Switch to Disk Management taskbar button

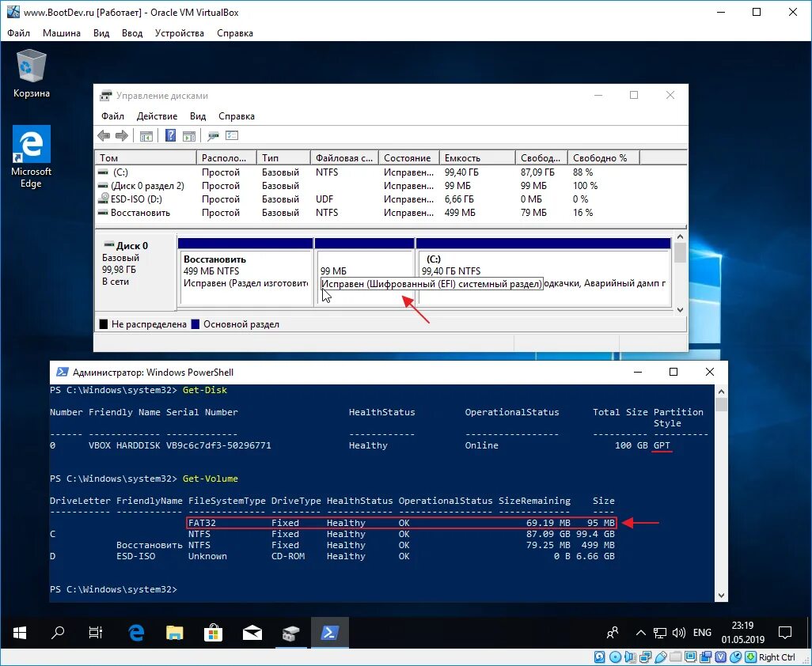coord(291,632)
